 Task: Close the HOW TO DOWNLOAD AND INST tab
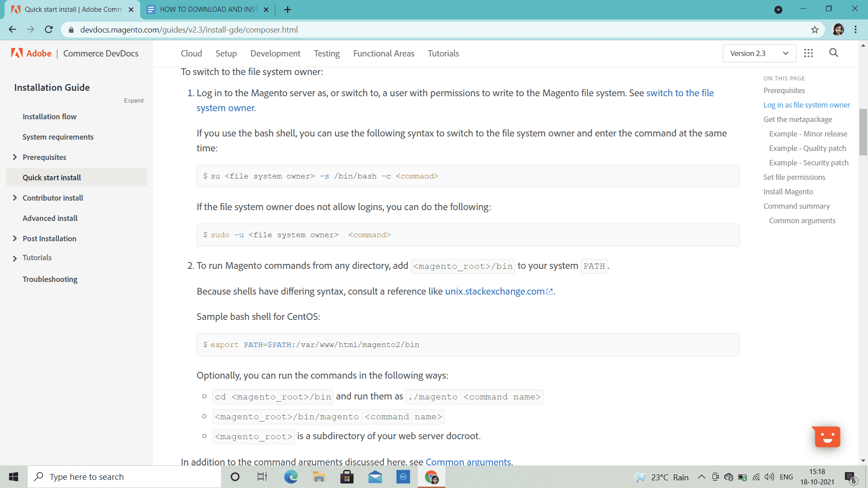pyautogui.click(x=266, y=9)
